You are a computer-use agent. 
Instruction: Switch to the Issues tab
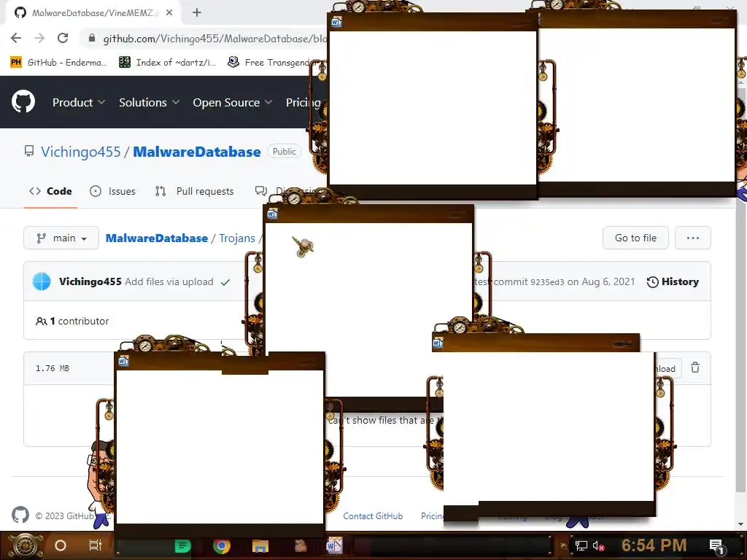pos(112,191)
